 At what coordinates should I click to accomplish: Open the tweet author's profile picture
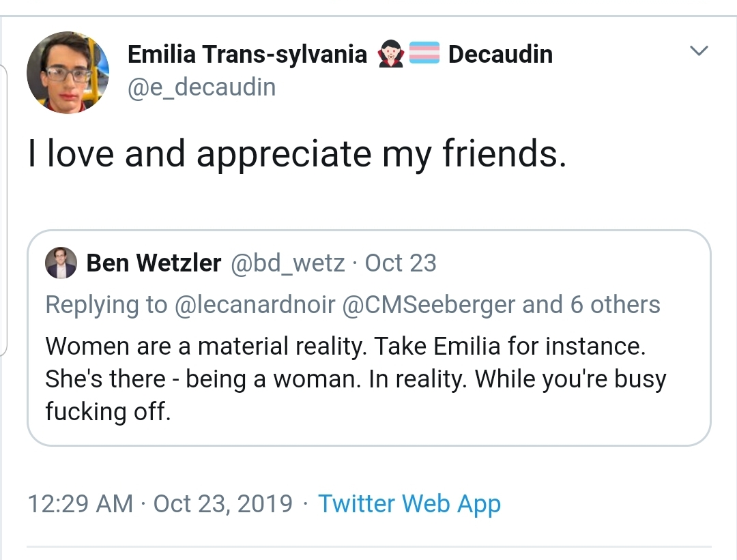68,73
